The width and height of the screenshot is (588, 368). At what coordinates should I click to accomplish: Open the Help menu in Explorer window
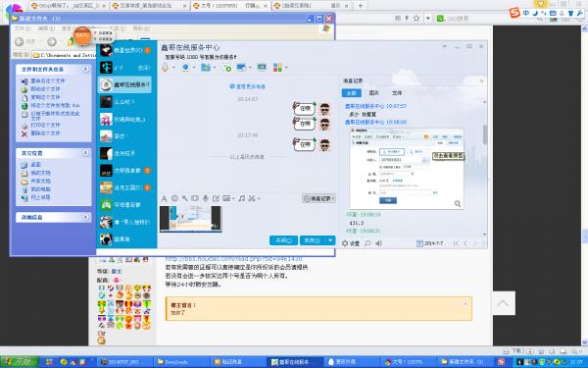click(141, 28)
